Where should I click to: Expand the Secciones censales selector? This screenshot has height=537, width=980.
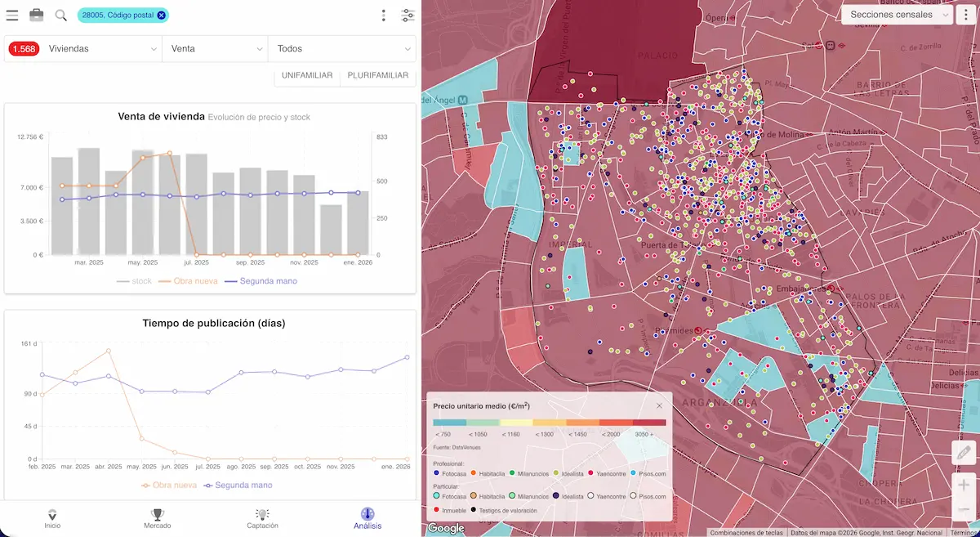[896, 15]
